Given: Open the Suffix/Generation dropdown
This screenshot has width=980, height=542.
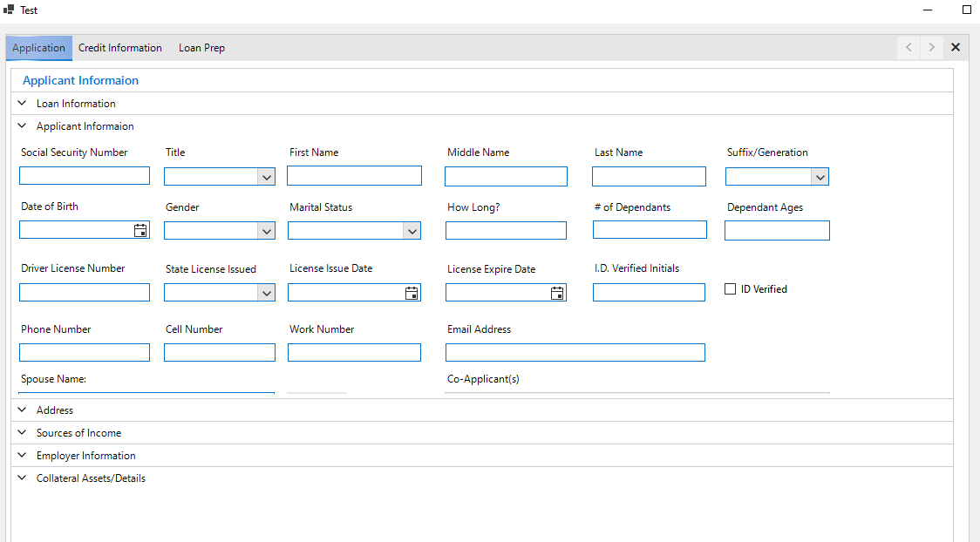Looking at the screenshot, I should pos(820,177).
